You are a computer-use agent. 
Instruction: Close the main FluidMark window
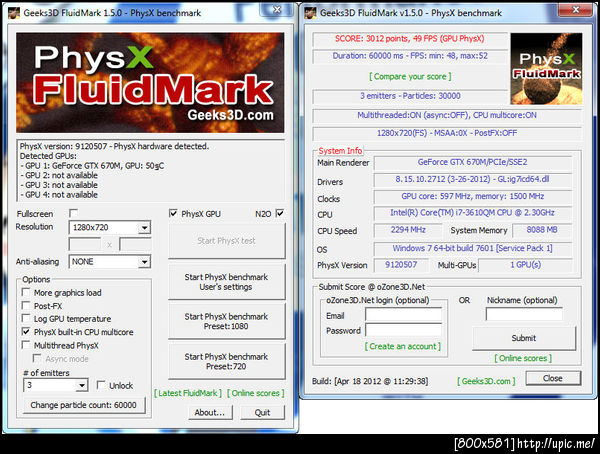277,10
